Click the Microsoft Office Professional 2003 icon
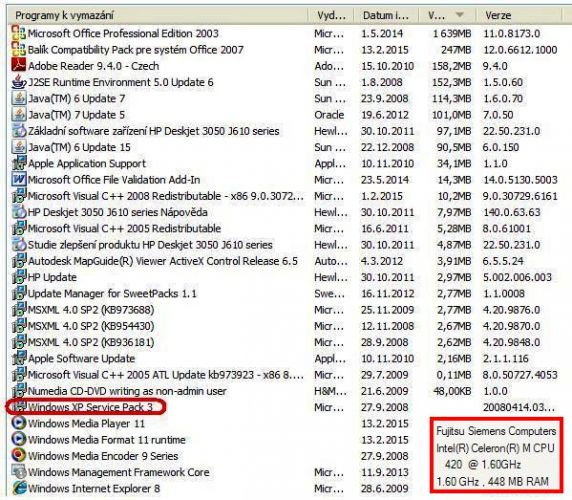The height and width of the screenshot is (500, 572). coord(19,33)
